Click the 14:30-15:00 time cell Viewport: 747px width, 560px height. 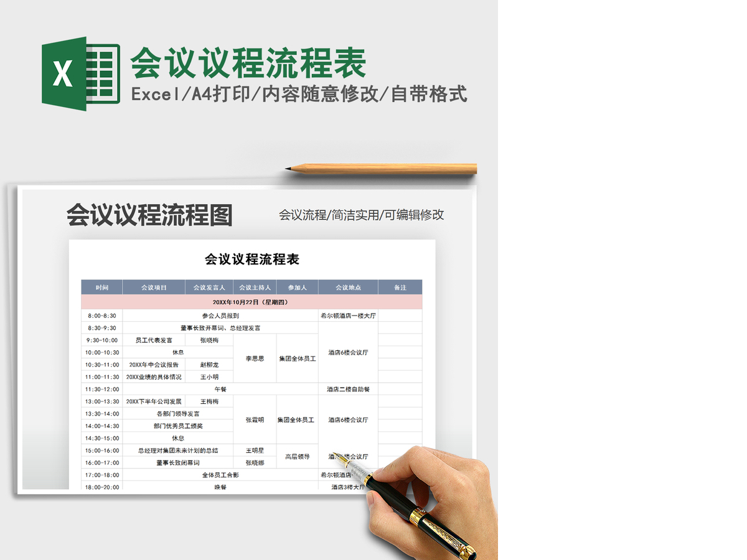[102, 438]
